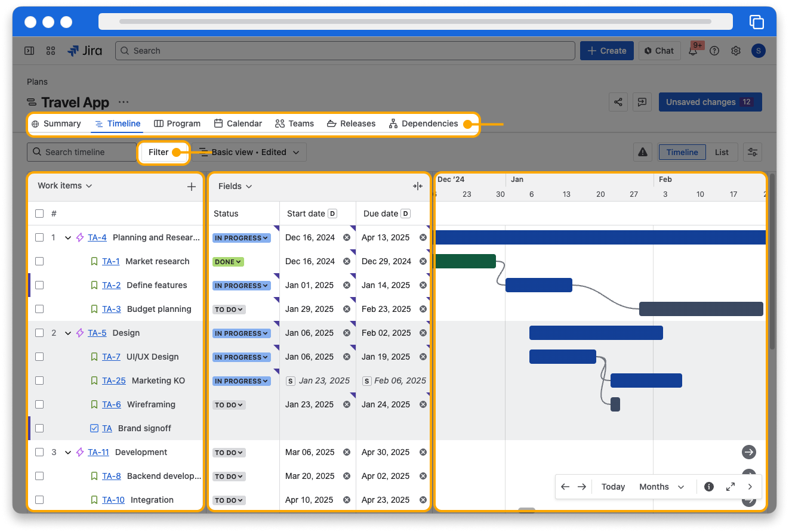The image size is (789, 532).
Task: Open the Months timeframe dropdown
Action: (661, 487)
